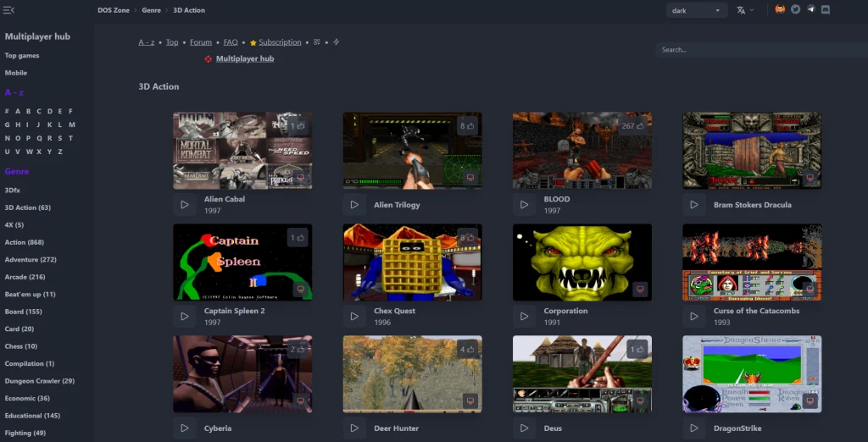Click the Search input field
The width and height of the screenshot is (868, 442).
pyautogui.click(x=762, y=50)
